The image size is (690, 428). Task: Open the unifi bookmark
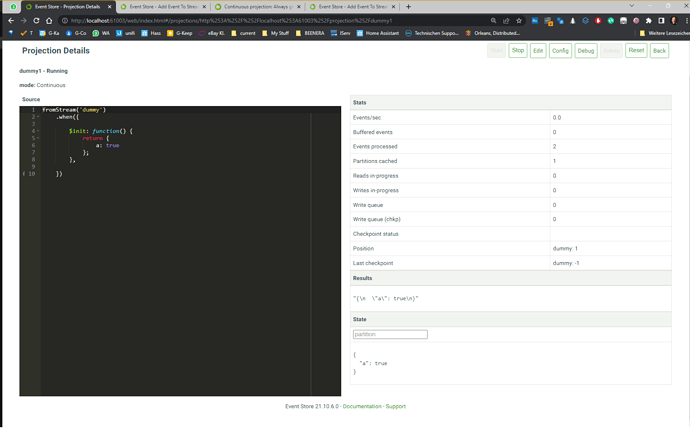coord(125,33)
